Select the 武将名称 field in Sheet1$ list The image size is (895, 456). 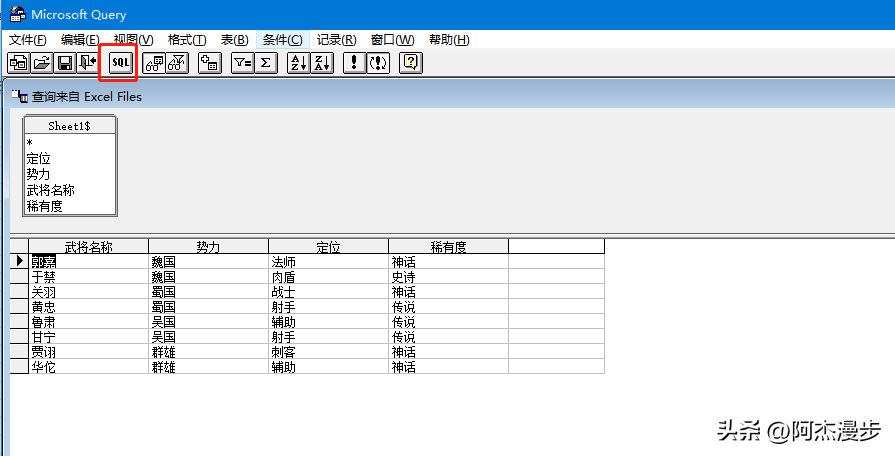pos(70,190)
